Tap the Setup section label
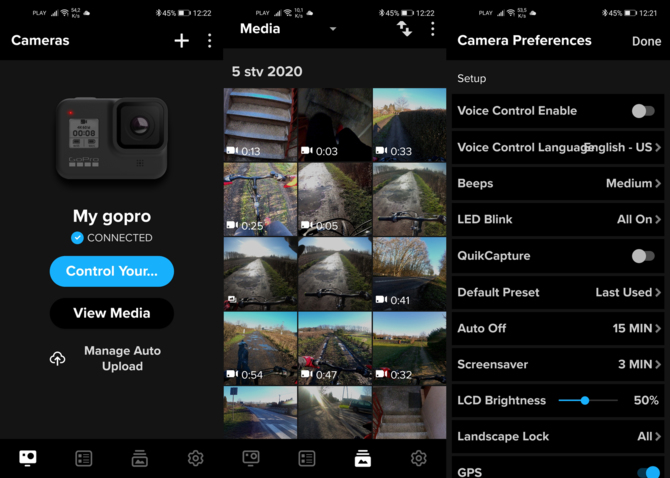Screen dimensions: 670x478 [x=471, y=79]
